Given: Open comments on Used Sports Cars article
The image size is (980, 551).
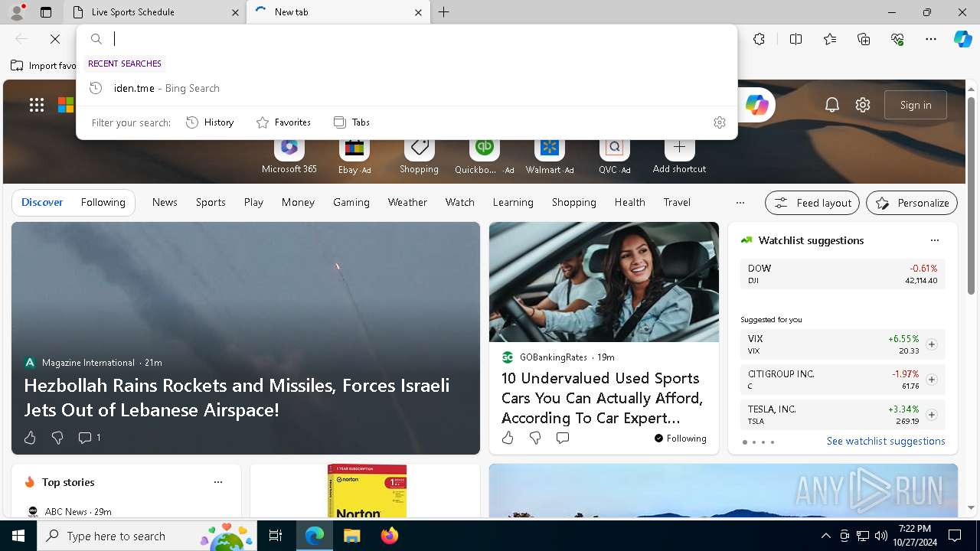Looking at the screenshot, I should 563,438.
